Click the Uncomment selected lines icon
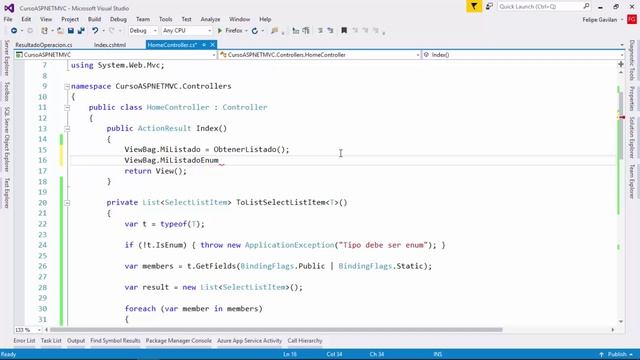Viewport: 640px width, 360px height. click(330, 31)
